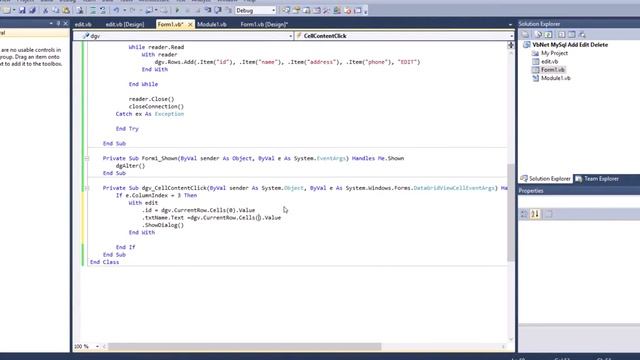
Task: Switch Properties panel to Categorized view
Action: [x=524, y=214]
